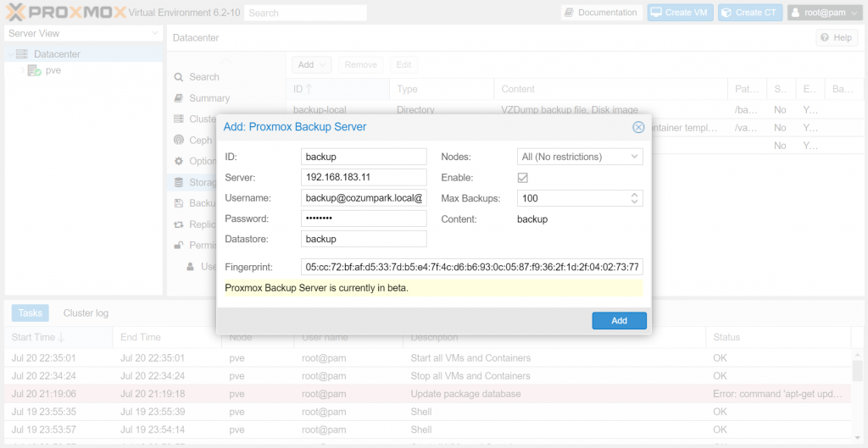868x448 pixels.
Task: Click the Options gear icon
Action: coord(179,161)
